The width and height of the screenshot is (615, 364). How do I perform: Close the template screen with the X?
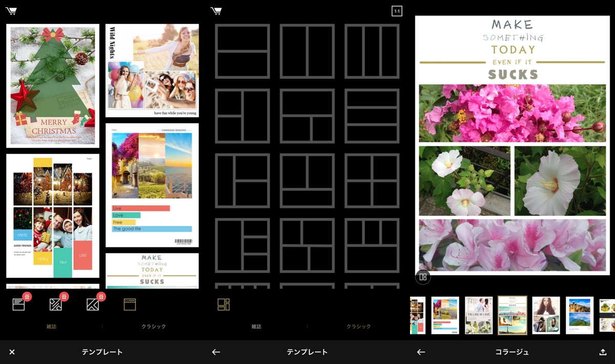click(x=12, y=352)
